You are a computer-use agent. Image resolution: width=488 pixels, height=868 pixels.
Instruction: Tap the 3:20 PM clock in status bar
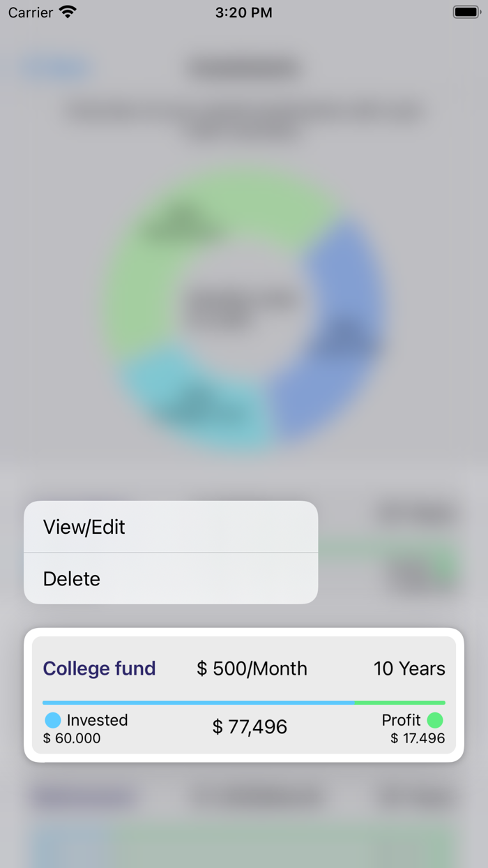(244, 12)
